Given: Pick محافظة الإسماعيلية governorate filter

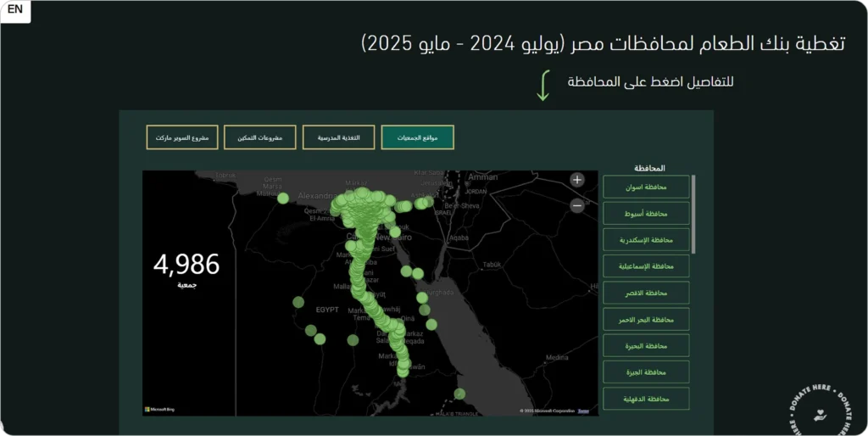Looking at the screenshot, I should point(646,266).
